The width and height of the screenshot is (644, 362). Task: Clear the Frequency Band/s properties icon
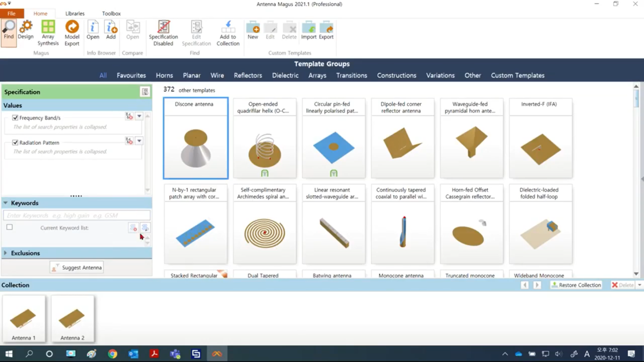pos(129,116)
